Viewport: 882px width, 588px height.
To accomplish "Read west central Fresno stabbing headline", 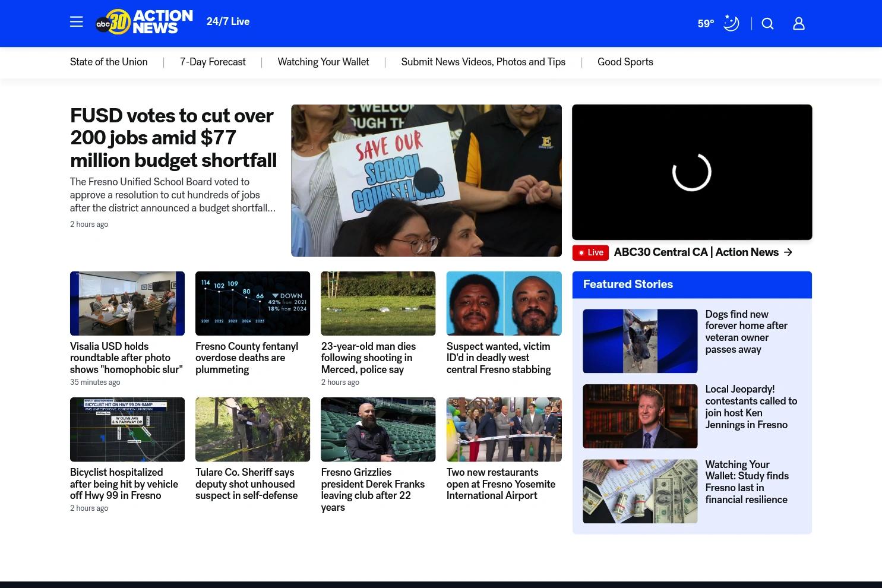I will pos(499,358).
